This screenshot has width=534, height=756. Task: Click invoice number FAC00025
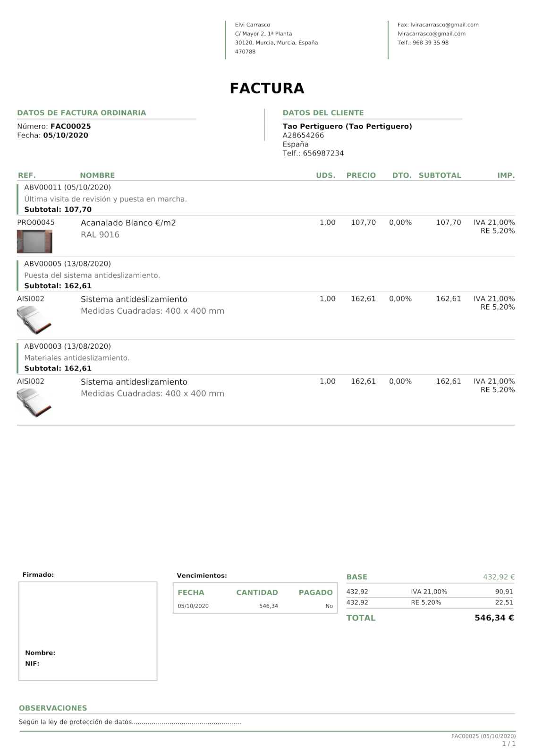(71, 126)
